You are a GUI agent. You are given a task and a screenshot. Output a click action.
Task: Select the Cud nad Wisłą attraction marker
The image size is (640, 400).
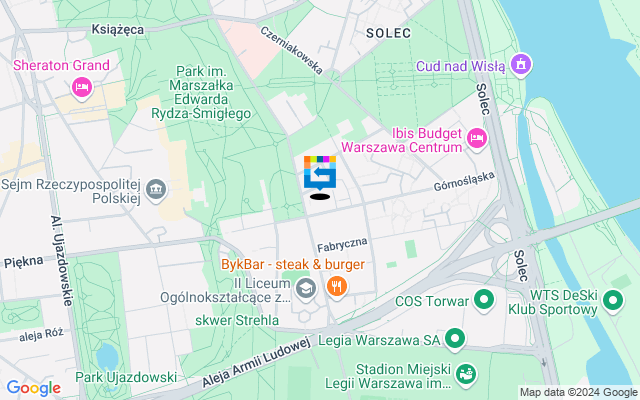point(522,64)
